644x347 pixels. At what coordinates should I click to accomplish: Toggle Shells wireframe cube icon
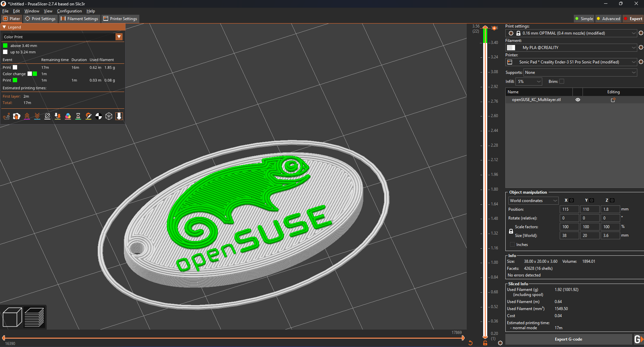click(x=109, y=116)
